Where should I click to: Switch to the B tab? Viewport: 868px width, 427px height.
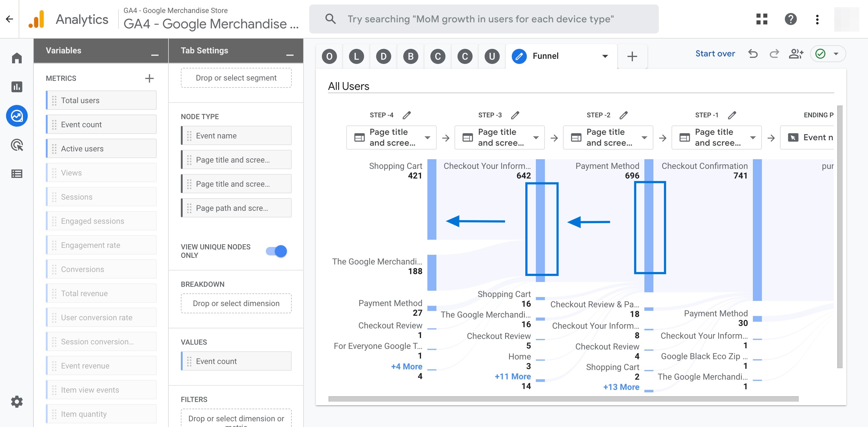(x=411, y=56)
